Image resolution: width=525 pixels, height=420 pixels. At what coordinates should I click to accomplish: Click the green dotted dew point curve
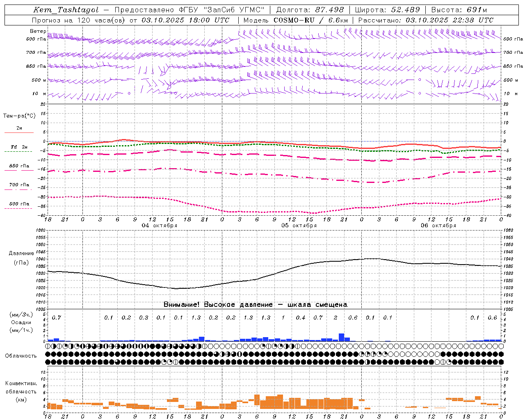275,144
